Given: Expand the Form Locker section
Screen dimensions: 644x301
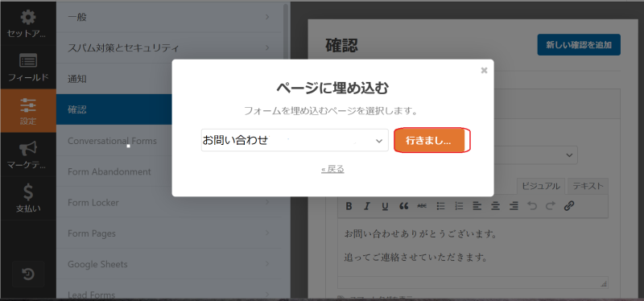Looking at the screenshot, I should pos(169,203).
